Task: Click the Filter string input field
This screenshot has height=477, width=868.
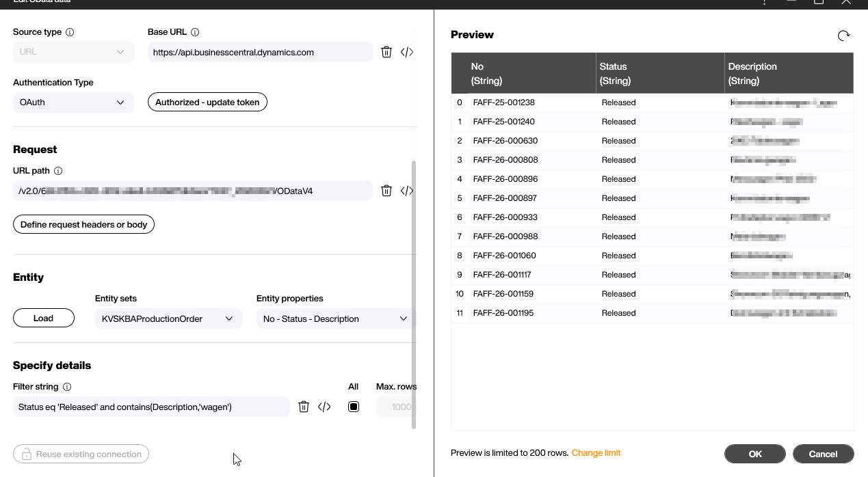Action: tap(151, 407)
